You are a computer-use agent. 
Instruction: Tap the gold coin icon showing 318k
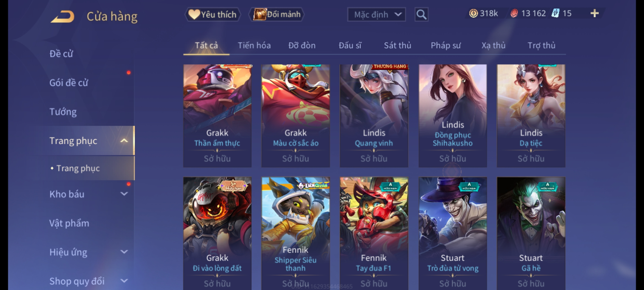(473, 13)
